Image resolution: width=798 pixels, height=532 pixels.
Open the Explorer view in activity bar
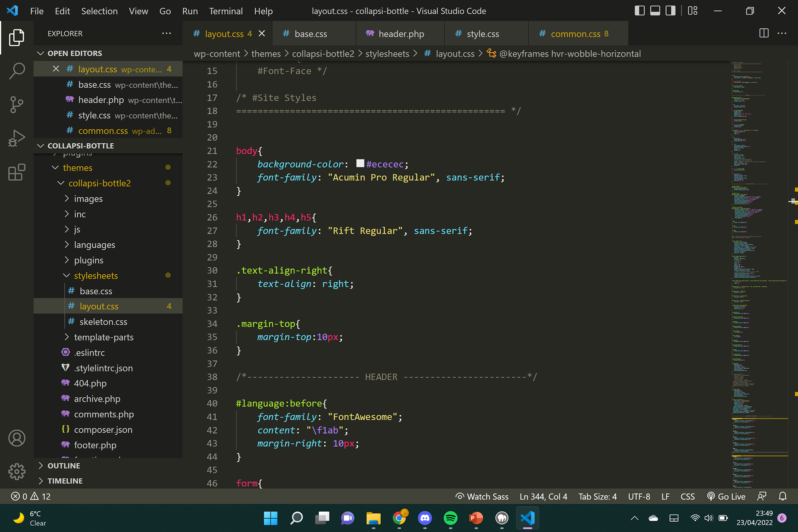coord(17,37)
